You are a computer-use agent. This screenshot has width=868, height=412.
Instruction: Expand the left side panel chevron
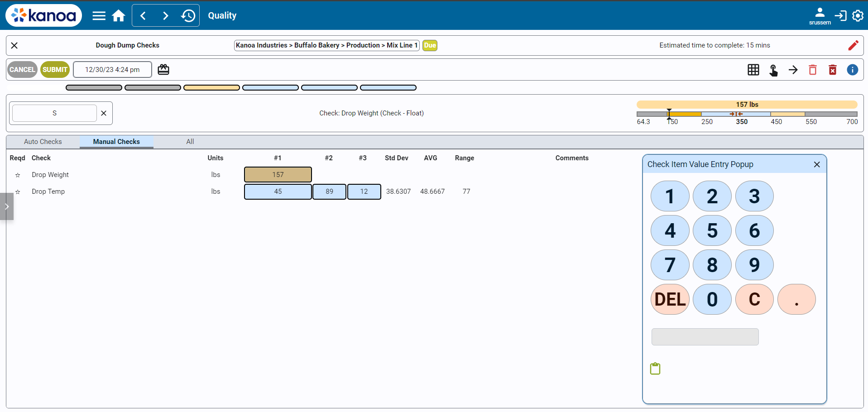7,206
